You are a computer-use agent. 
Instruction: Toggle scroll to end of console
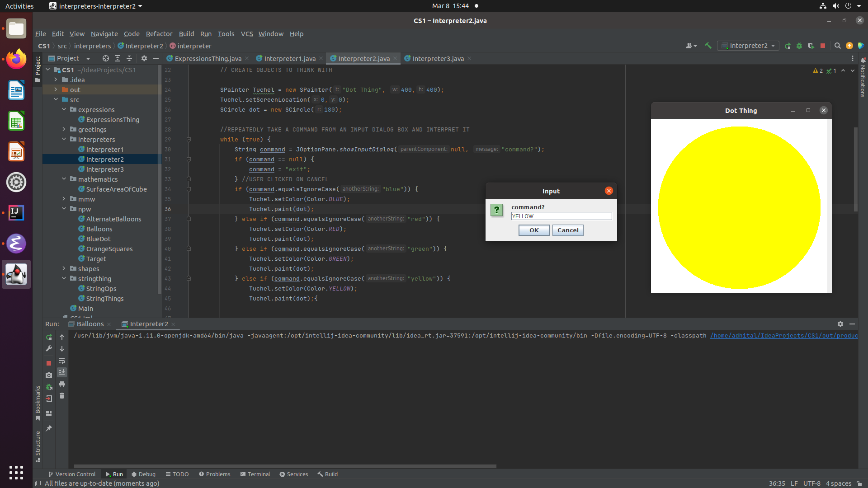[x=62, y=372]
